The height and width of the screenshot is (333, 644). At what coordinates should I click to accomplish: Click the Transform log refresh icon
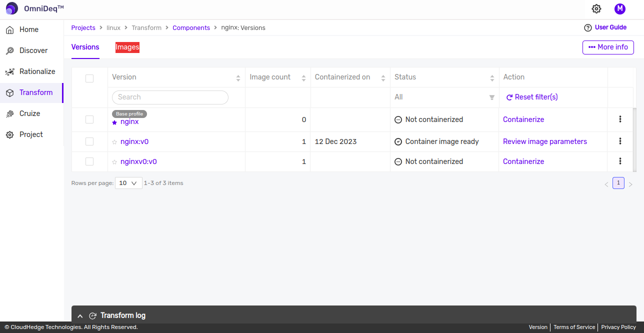click(92, 315)
